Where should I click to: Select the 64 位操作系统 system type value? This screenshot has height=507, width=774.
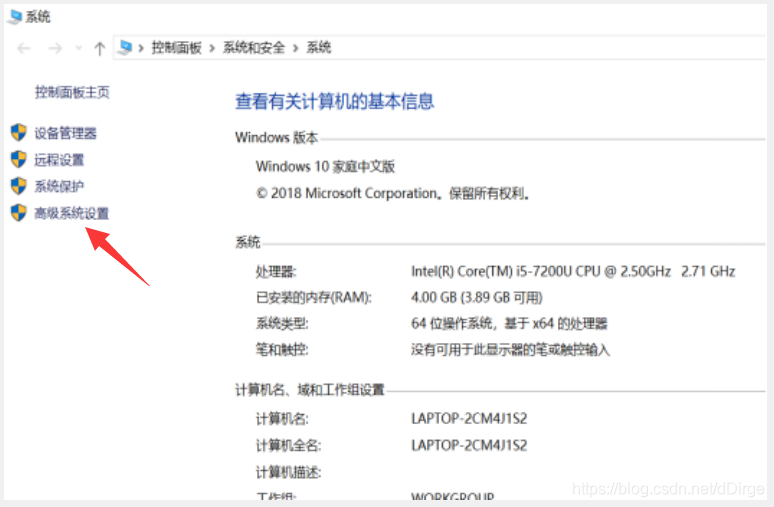(509, 323)
